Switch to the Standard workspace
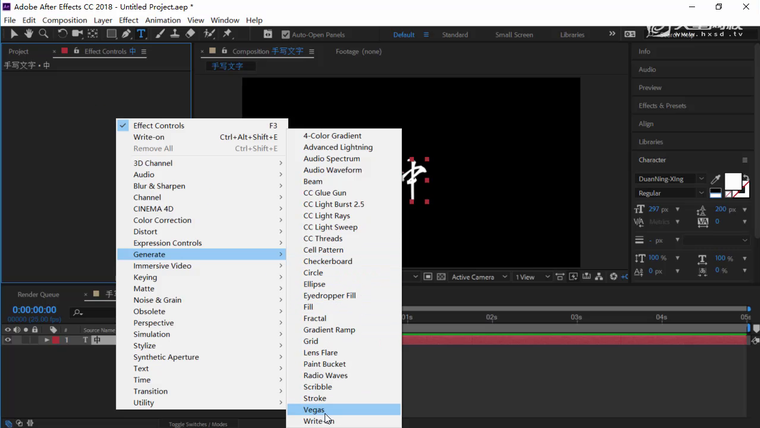Image resolution: width=760 pixels, height=428 pixels. click(455, 35)
